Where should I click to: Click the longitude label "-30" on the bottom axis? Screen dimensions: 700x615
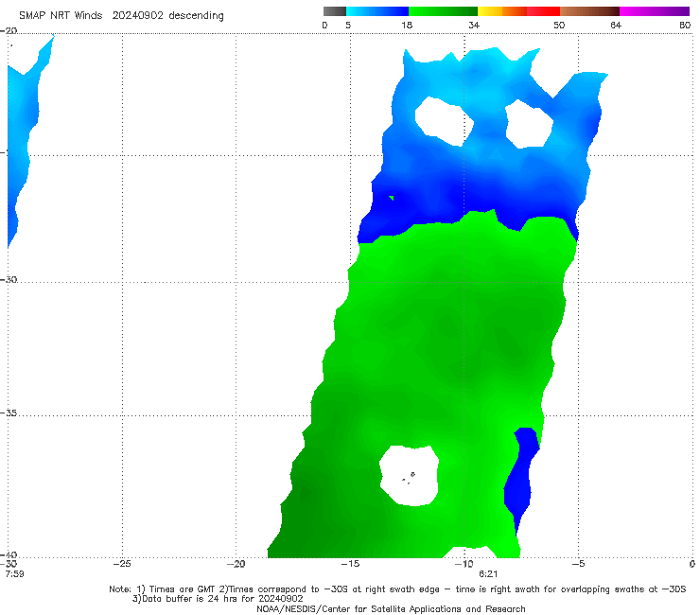coord(9,564)
